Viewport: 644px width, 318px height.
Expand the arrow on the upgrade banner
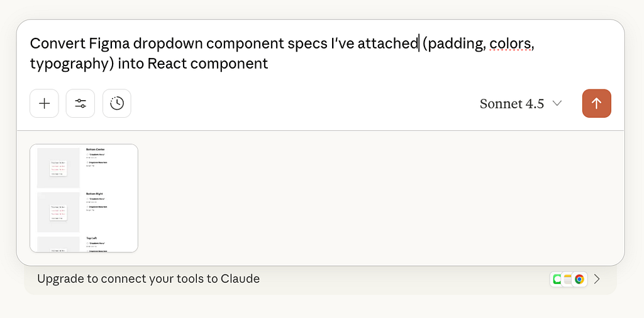[x=597, y=279]
